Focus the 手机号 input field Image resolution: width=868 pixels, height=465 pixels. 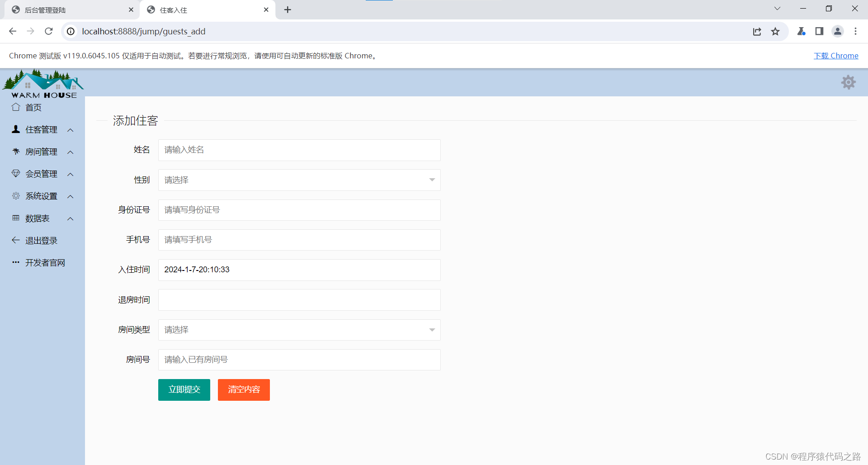[299, 240]
